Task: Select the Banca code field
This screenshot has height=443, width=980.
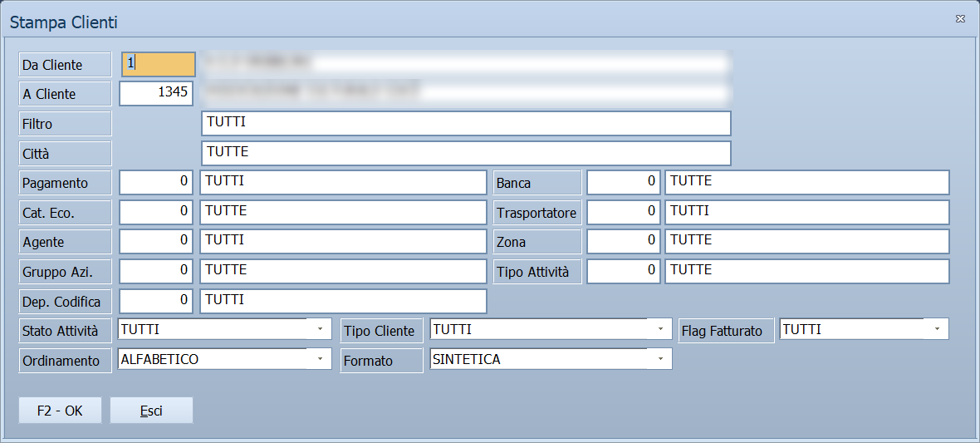Action: [x=623, y=182]
